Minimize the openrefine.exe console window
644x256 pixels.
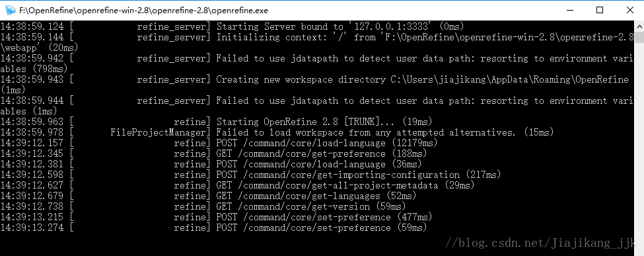click(569, 10)
